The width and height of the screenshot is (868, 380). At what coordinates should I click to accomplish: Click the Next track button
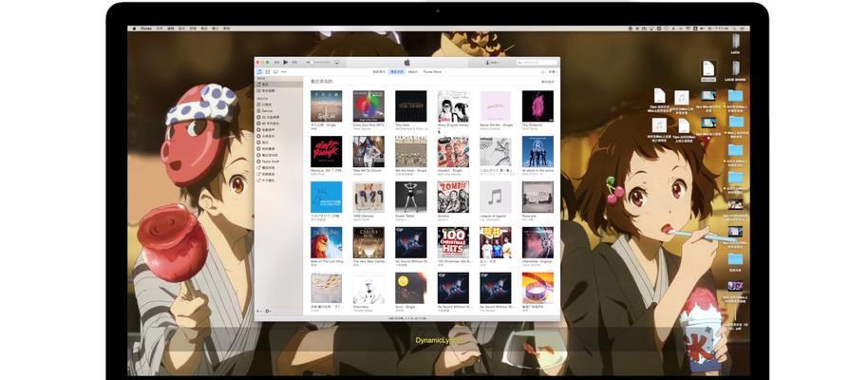(x=294, y=63)
